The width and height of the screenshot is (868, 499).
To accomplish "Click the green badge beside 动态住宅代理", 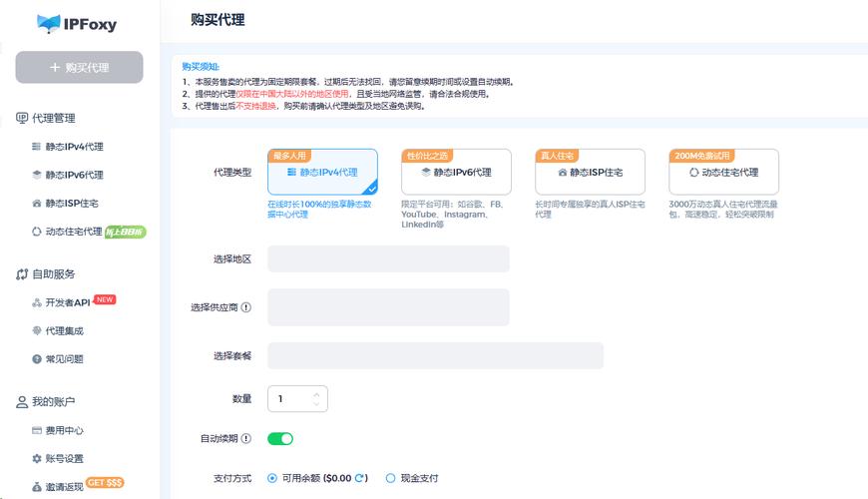I will pos(126,233).
